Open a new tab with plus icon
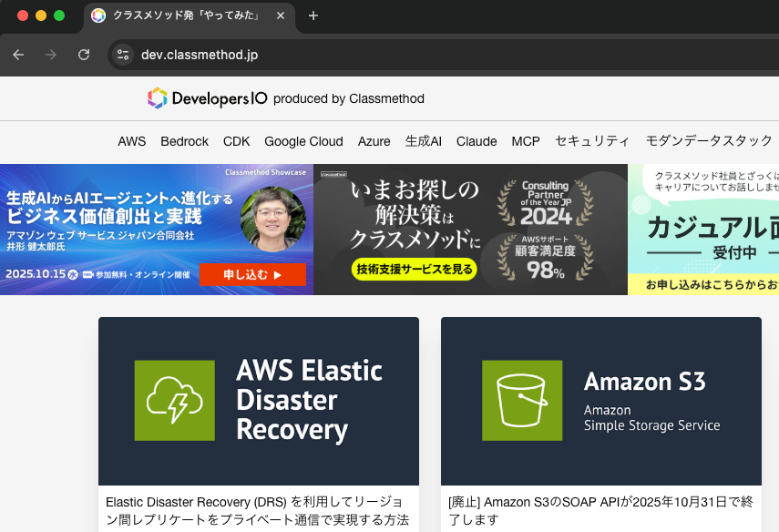 (x=313, y=15)
